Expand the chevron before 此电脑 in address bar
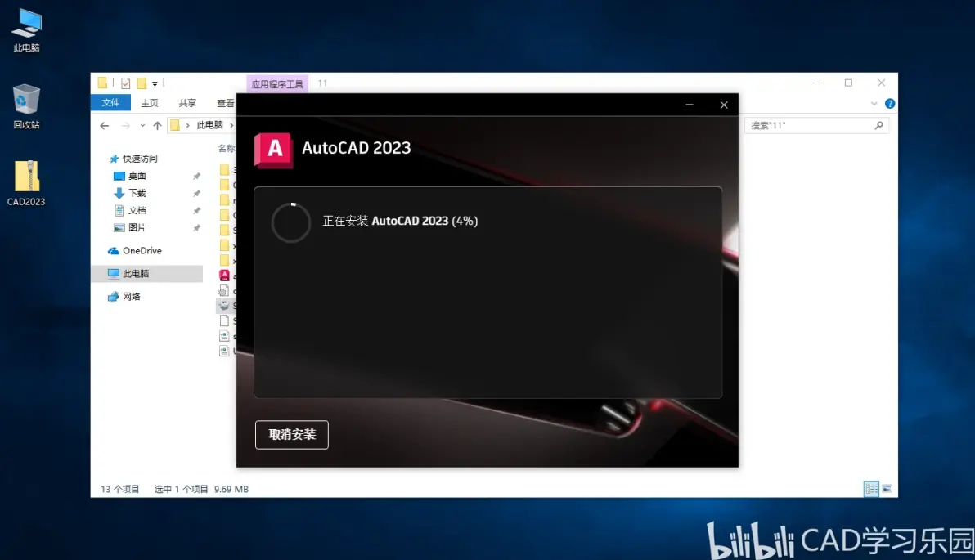 [x=188, y=126]
